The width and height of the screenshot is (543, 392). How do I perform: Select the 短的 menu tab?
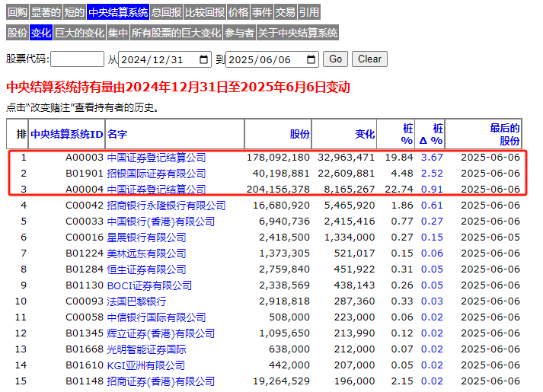tap(74, 12)
